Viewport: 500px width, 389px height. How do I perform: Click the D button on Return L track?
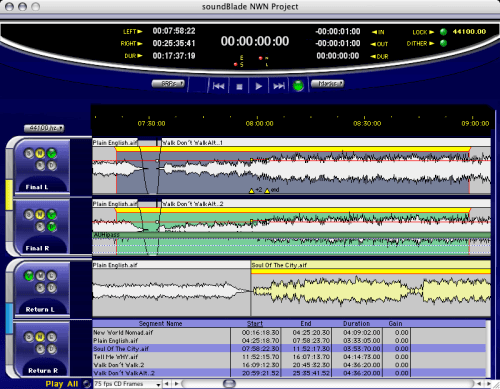(52, 288)
